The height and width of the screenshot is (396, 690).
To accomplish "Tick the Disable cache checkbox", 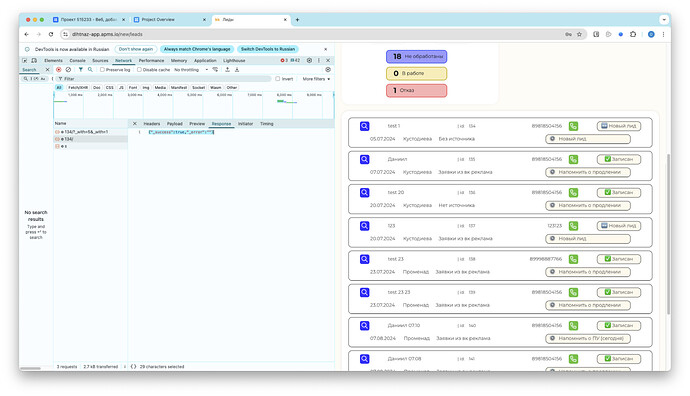I will coord(139,70).
